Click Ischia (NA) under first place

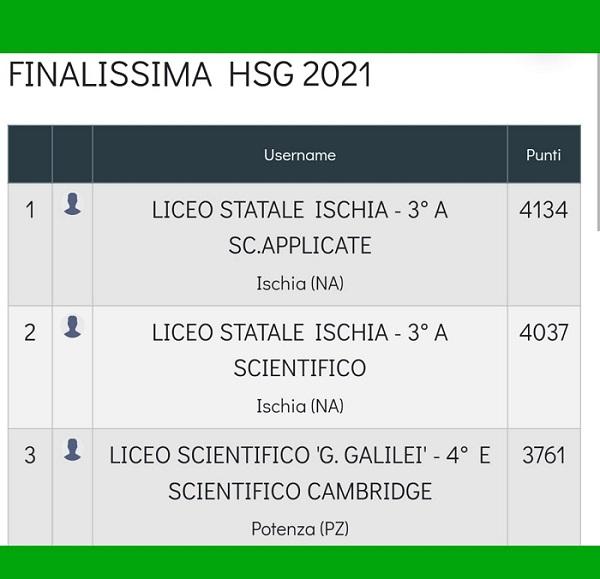pyautogui.click(x=300, y=284)
